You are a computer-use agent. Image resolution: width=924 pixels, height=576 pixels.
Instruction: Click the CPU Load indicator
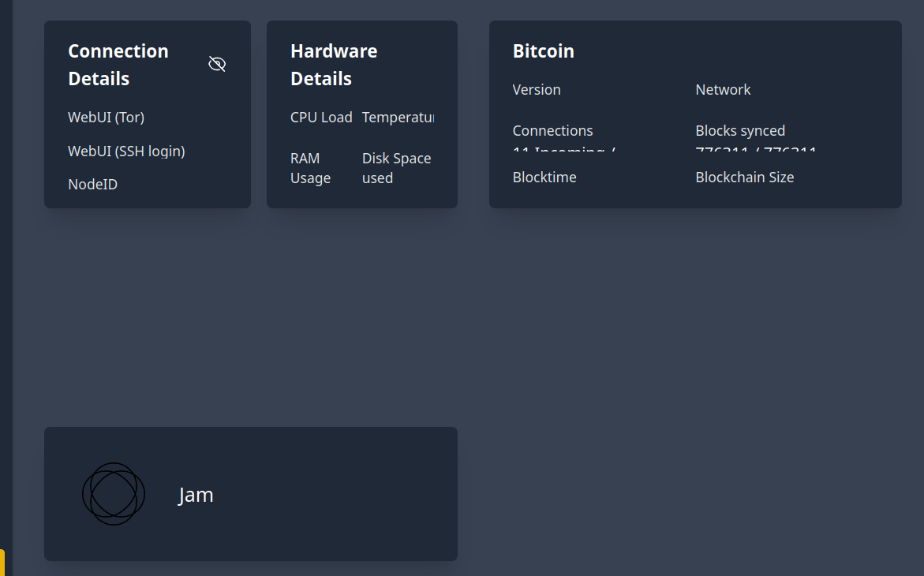coord(322,117)
